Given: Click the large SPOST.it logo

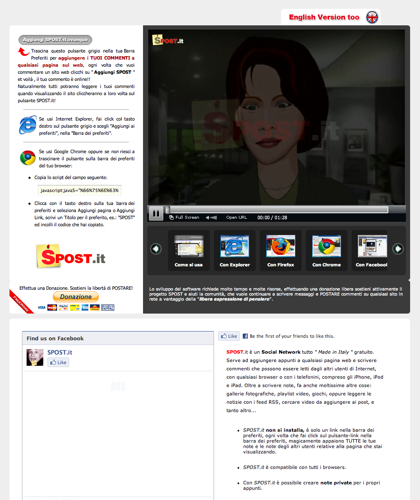Looking at the screenshot, I should point(71,256).
